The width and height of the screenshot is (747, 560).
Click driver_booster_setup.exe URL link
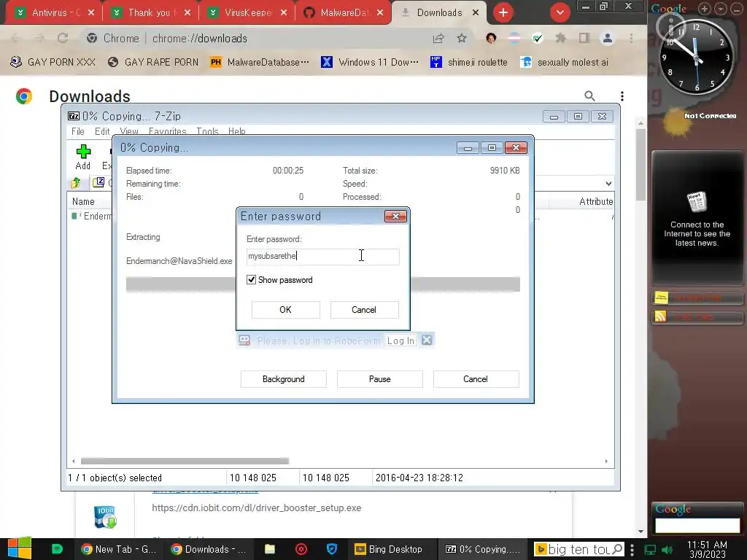coord(256,507)
